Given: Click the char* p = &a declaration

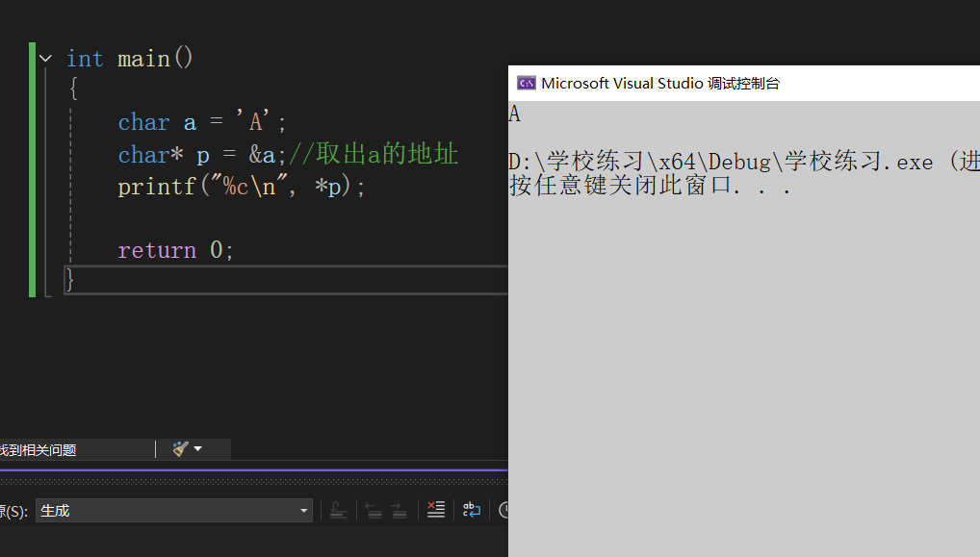Looking at the screenshot, I should click(x=202, y=154).
